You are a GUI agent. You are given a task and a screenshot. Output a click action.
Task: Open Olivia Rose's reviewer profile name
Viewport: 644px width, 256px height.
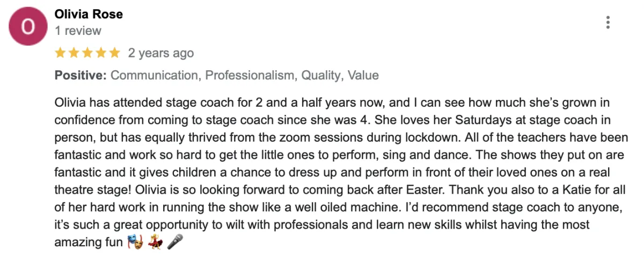coord(89,14)
